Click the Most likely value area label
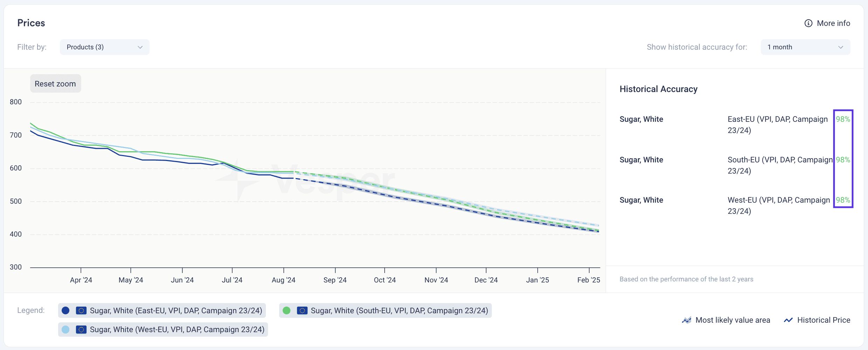 click(x=733, y=320)
